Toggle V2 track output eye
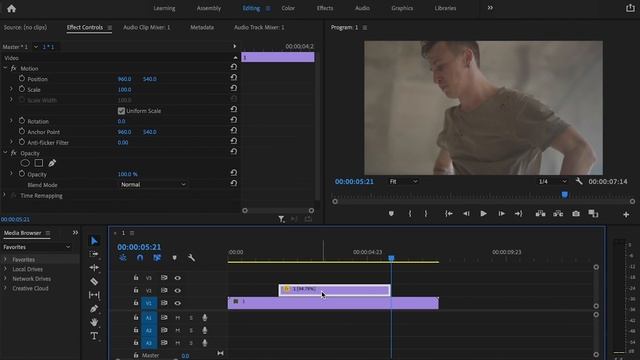640x360 pixels. tap(178, 291)
